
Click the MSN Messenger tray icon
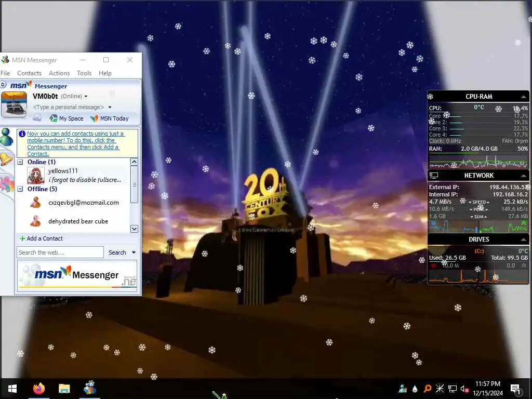(x=403, y=389)
